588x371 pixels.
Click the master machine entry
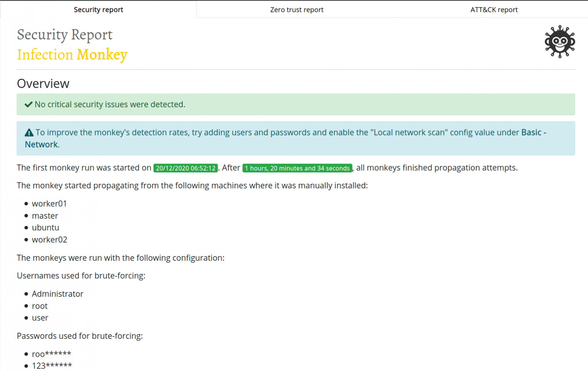pyautogui.click(x=45, y=216)
